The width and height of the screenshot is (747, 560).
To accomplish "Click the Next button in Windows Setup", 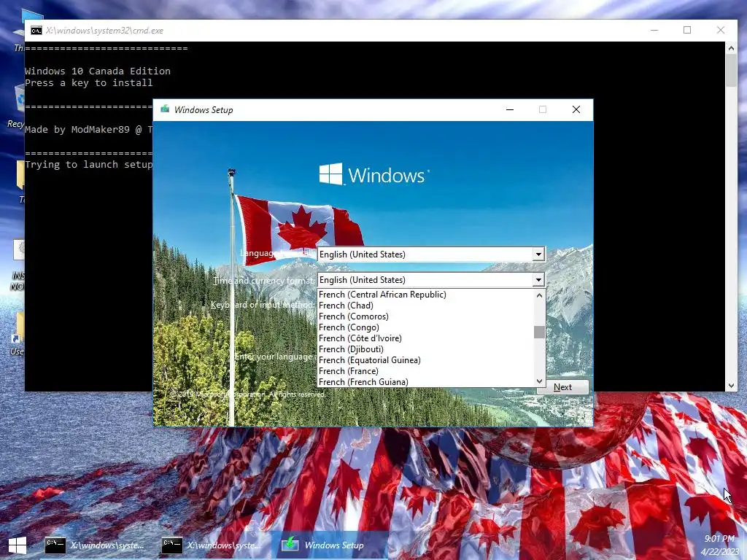I will click(x=562, y=387).
